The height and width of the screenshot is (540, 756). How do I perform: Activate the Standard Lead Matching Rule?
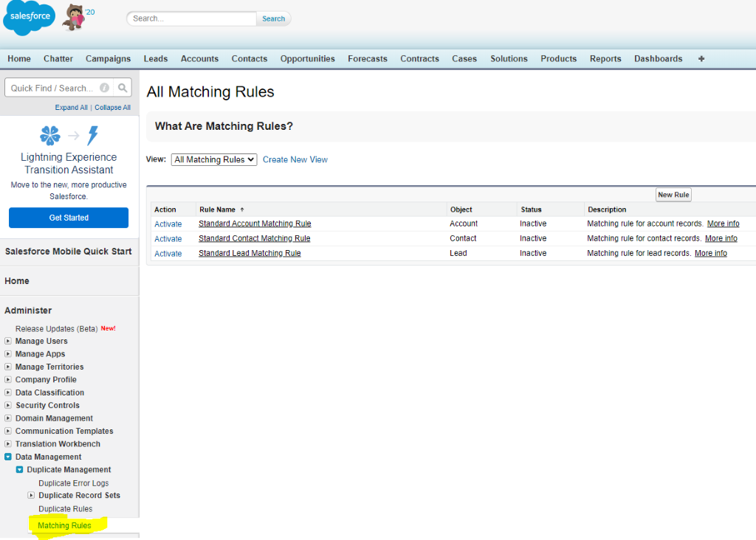(168, 254)
